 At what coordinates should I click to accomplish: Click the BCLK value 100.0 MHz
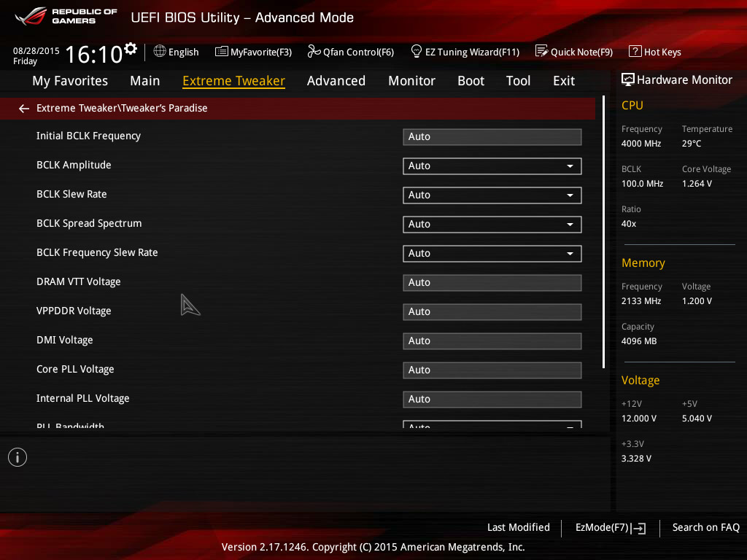(643, 183)
